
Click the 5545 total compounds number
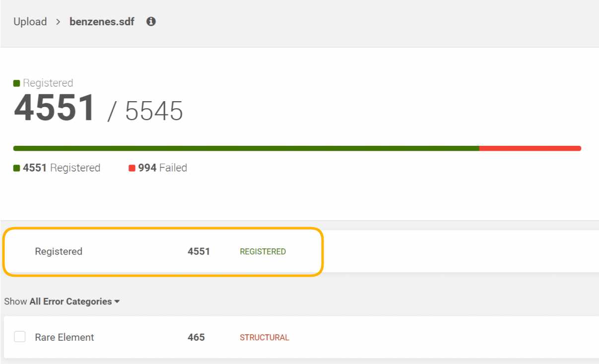click(x=154, y=111)
